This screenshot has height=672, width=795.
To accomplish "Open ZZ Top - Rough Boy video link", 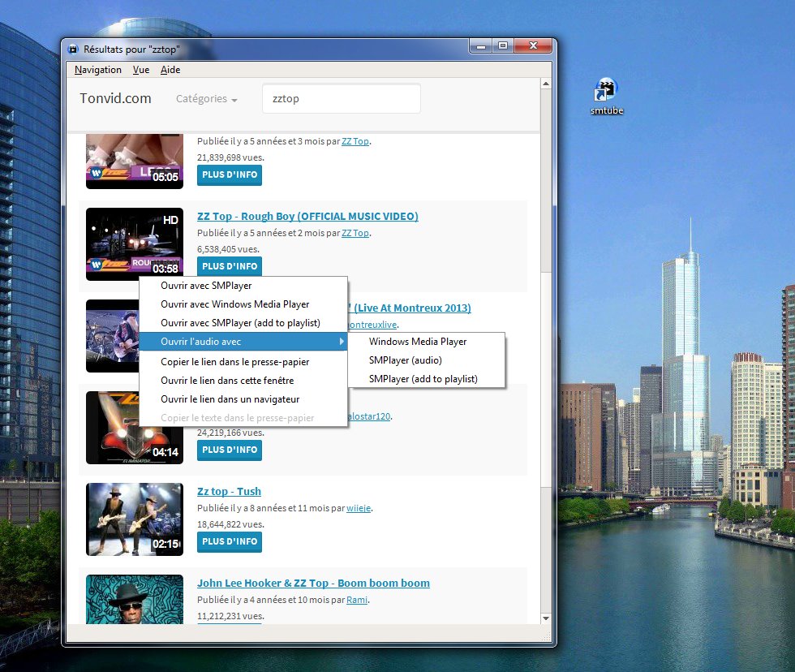I will [x=307, y=217].
